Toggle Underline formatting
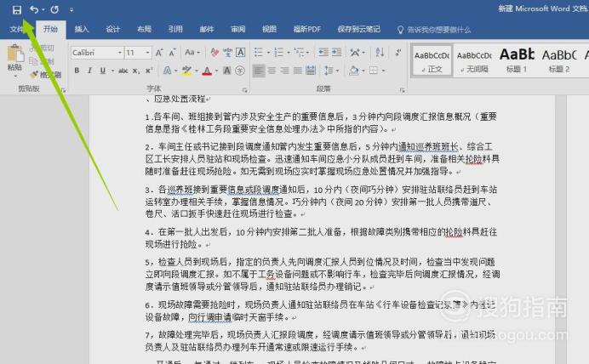The height and width of the screenshot is (364, 589). 102,71
